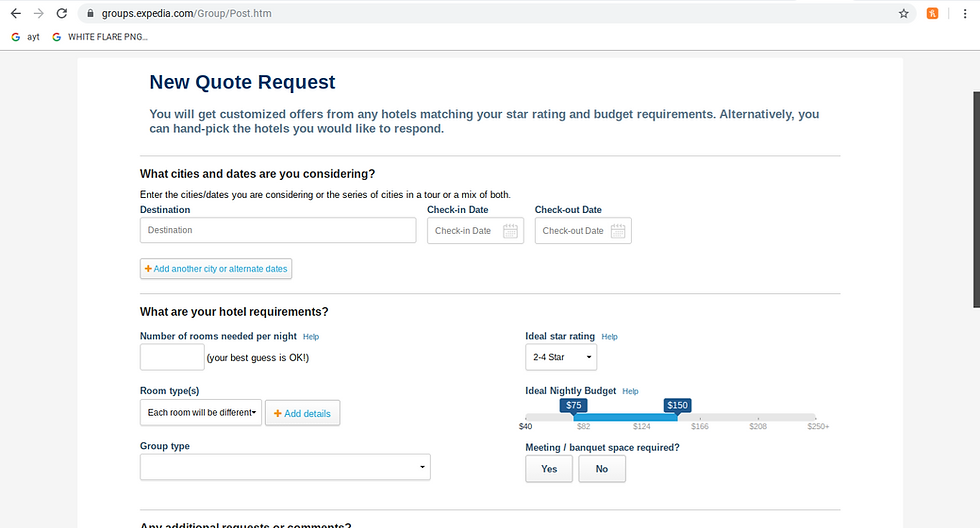Click the Add details button
This screenshot has height=528, width=980.
[302, 413]
